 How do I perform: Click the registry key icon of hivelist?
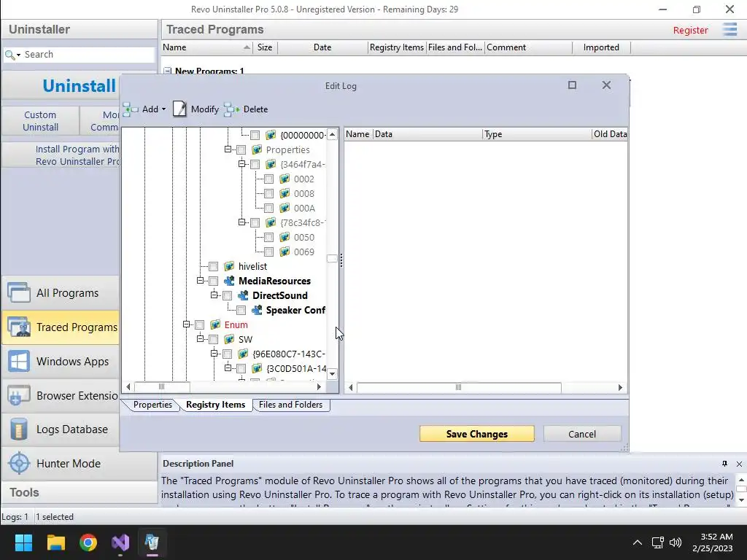pos(229,266)
